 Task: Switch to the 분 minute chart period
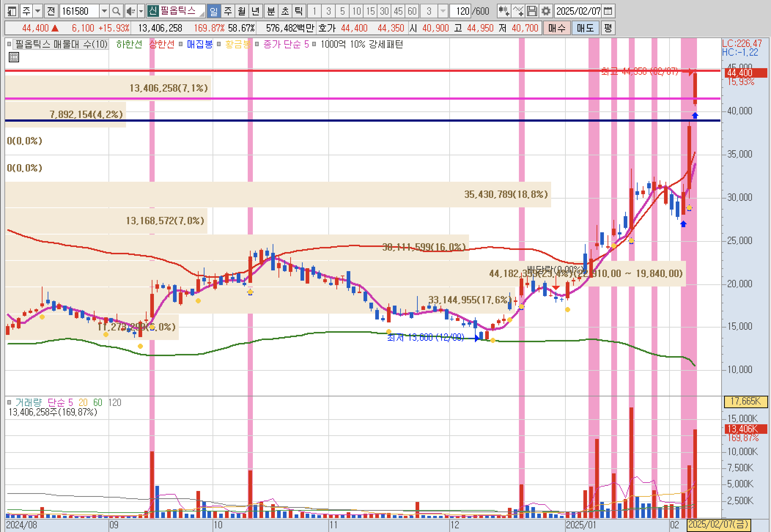pos(271,11)
